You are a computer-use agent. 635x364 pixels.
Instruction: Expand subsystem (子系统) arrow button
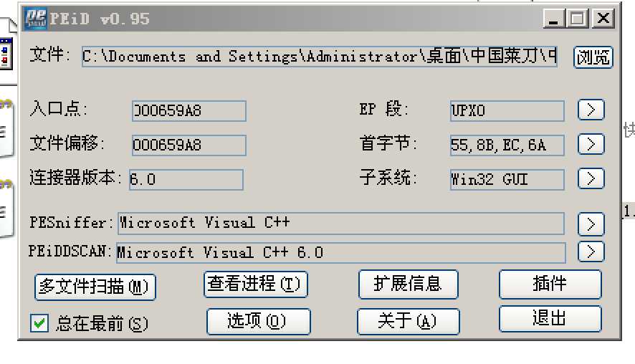591,178
